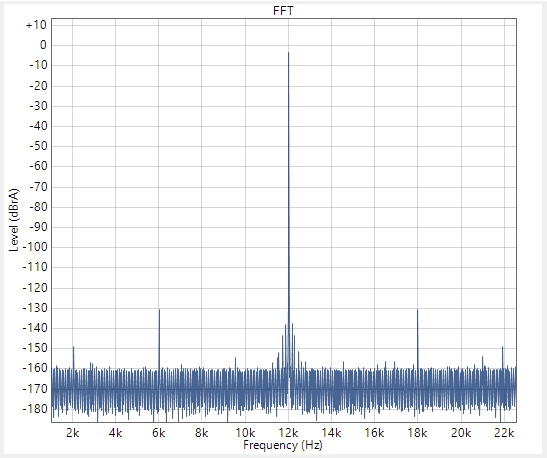Select the Level (dBrA) axis label
This screenshot has width=547, height=458.
point(14,220)
